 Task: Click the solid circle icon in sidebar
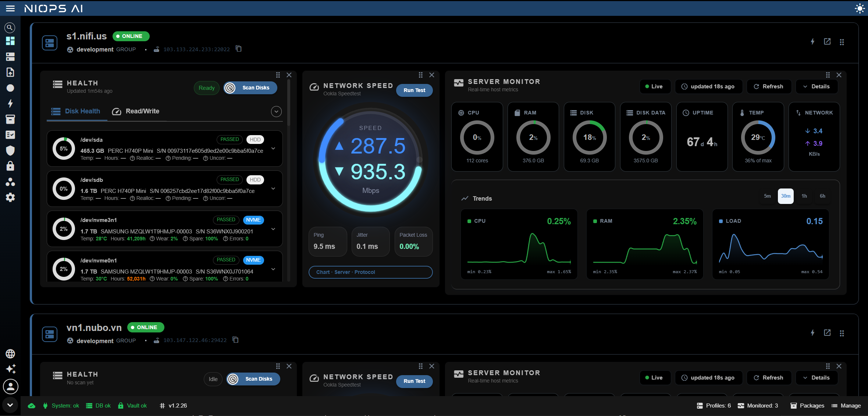[x=10, y=88]
